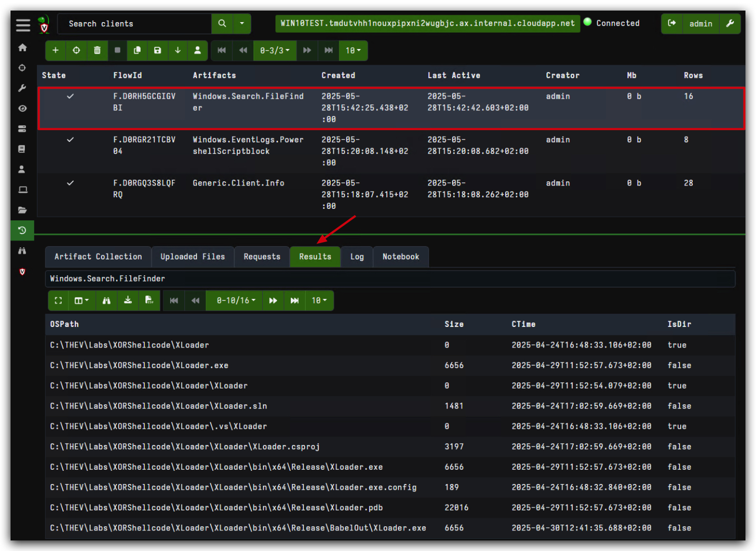Switch to the Requests tab
This screenshot has height=551, width=756.
click(x=262, y=257)
